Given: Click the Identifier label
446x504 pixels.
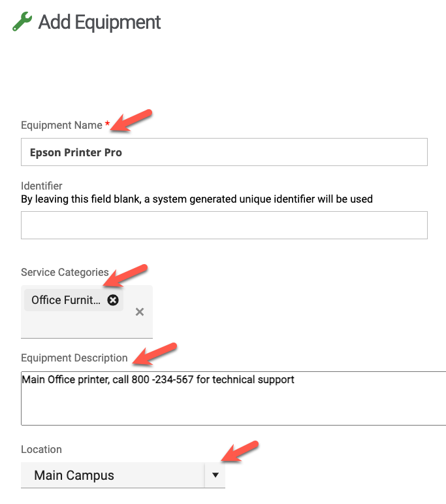Looking at the screenshot, I should [x=42, y=186].
